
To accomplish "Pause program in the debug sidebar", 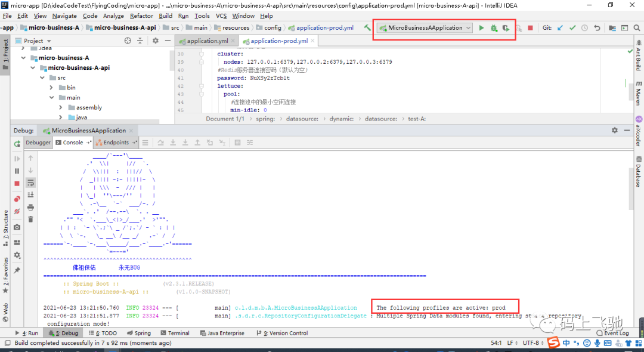I will [17, 171].
